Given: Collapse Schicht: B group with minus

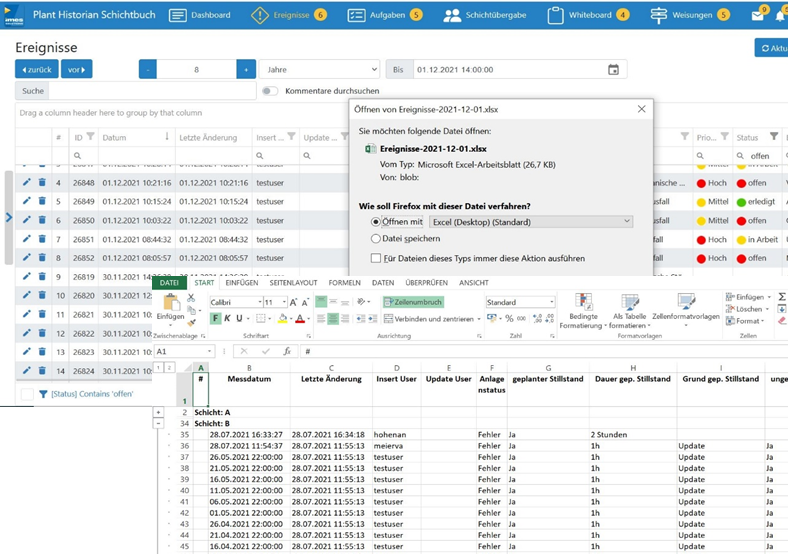Looking at the screenshot, I should (158, 423).
